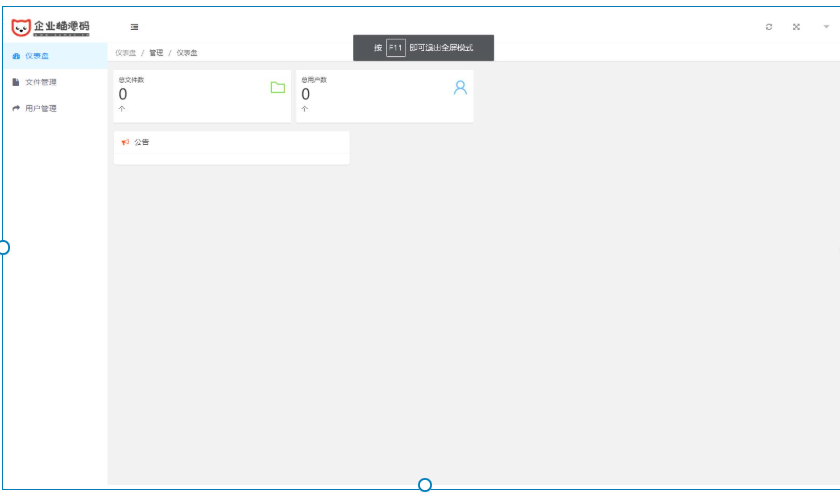Click the green folder icon

(x=278, y=88)
